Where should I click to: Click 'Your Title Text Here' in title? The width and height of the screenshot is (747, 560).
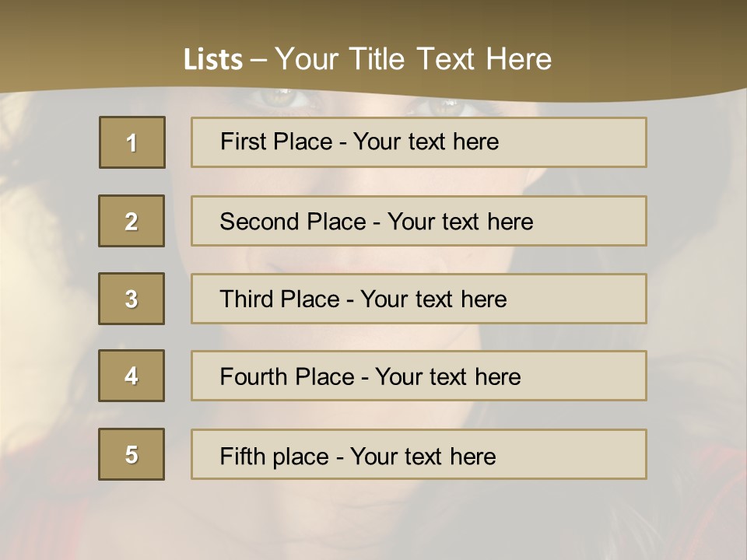tap(413, 59)
